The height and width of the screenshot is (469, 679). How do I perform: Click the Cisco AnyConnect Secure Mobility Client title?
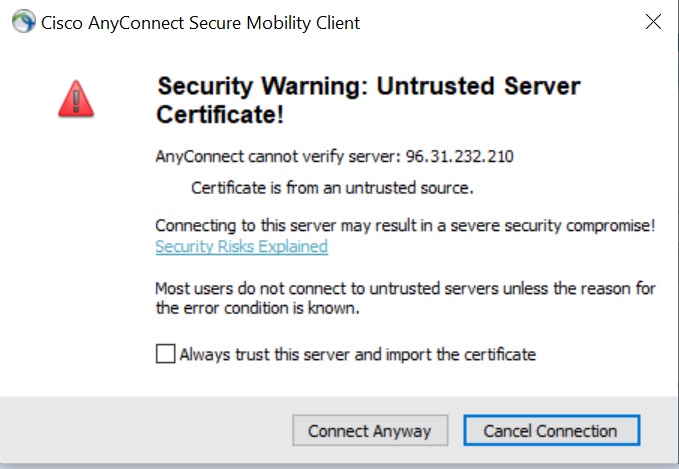click(200, 23)
